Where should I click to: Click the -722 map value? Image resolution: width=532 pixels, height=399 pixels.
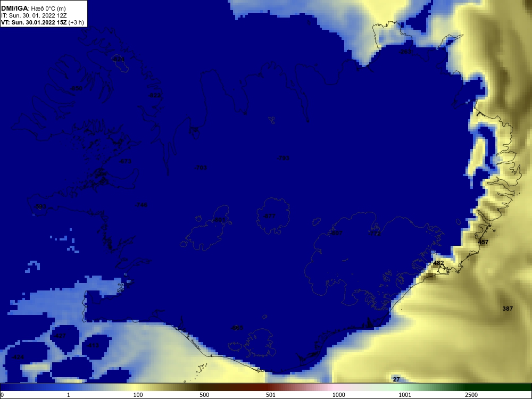(x=375, y=234)
